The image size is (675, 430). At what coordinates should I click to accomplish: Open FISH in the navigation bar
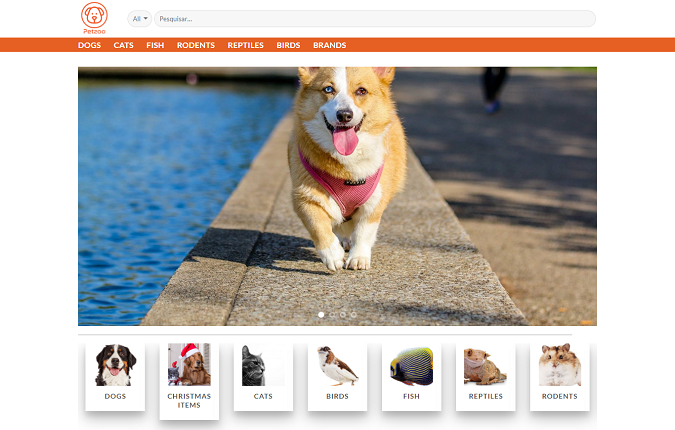[x=155, y=45]
